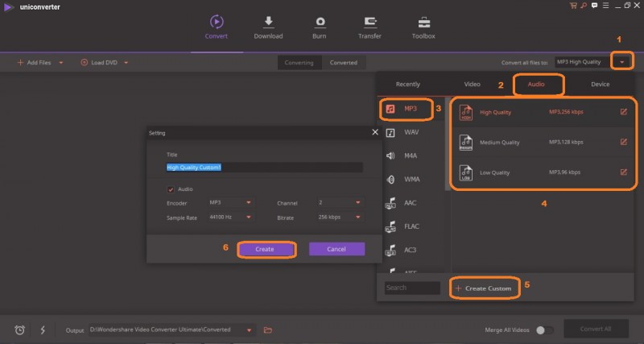Click the Convert All button
This screenshot has width=644, height=344.
[596, 329]
